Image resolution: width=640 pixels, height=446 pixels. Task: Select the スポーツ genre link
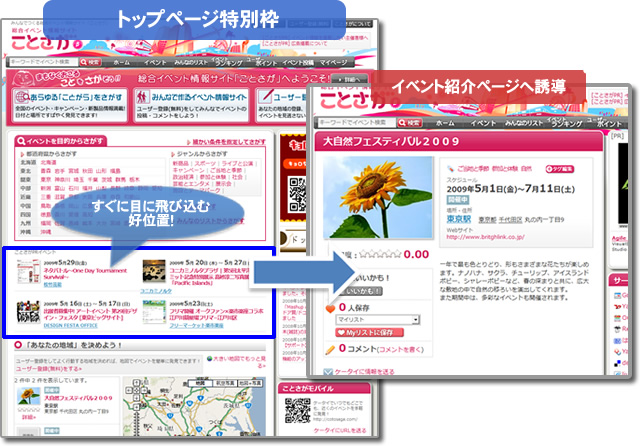[205, 163]
